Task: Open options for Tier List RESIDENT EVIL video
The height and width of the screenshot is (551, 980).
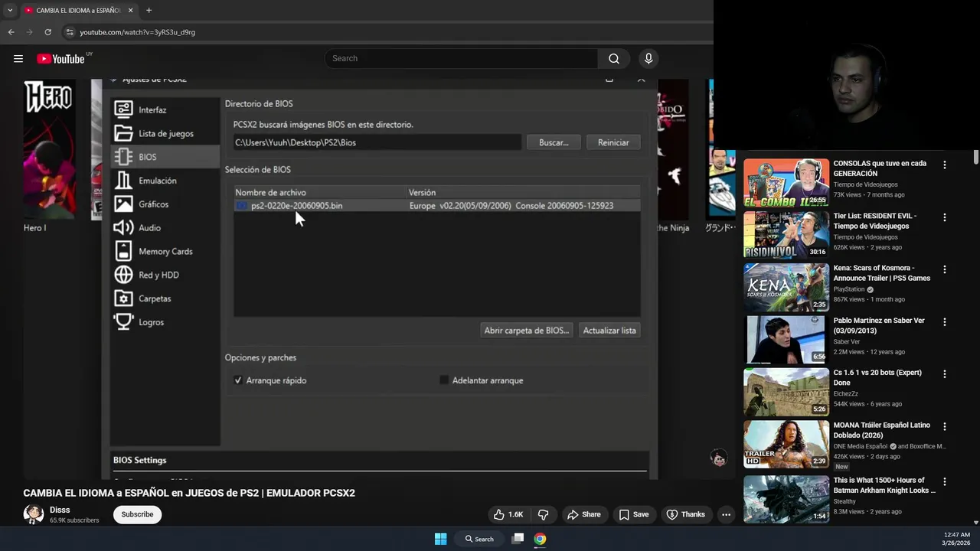Action: (x=944, y=217)
